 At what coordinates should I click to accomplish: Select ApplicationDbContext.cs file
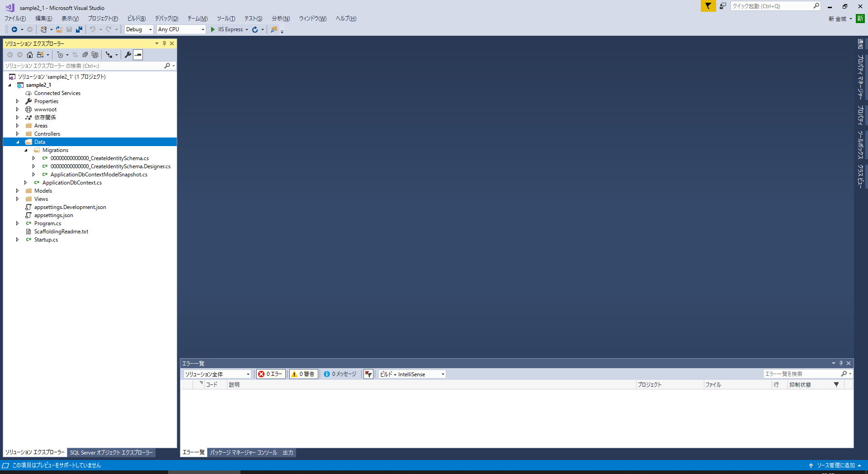tap(72, 183)
